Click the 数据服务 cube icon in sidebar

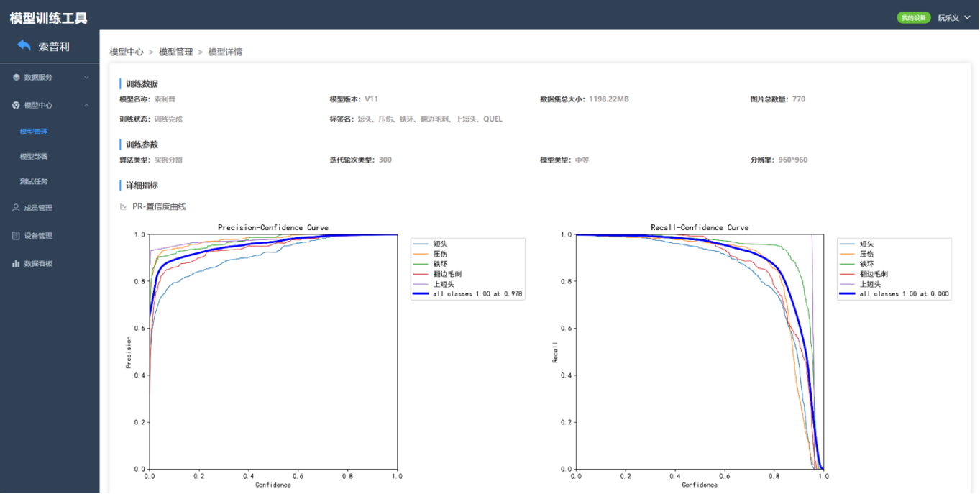point(16,77)
